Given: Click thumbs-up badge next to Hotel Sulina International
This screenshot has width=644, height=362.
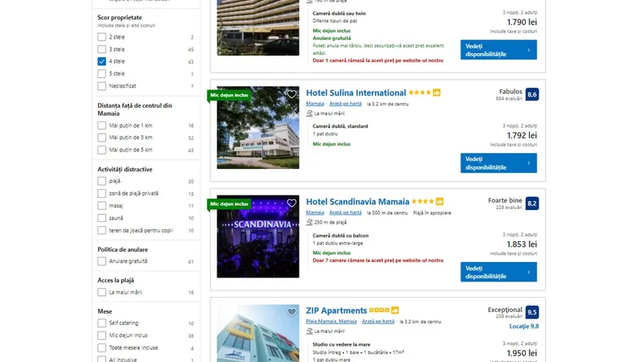Looking at the screenshot, I should click(x=436, y=93).
